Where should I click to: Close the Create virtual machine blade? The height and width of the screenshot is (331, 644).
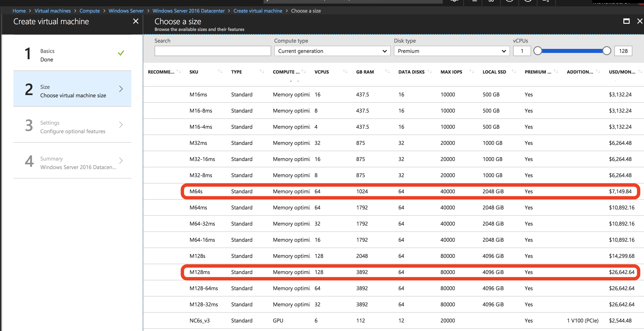(x=136, y=21)
